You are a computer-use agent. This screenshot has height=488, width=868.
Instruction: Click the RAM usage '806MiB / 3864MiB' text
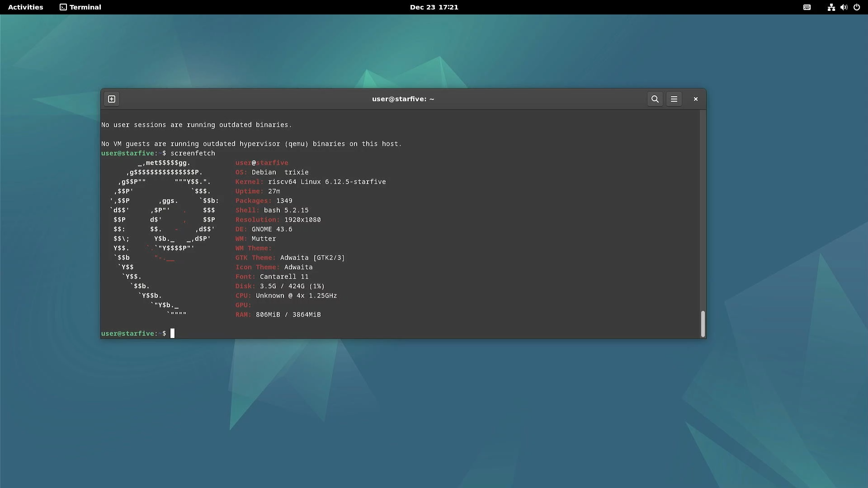[288, 314]
